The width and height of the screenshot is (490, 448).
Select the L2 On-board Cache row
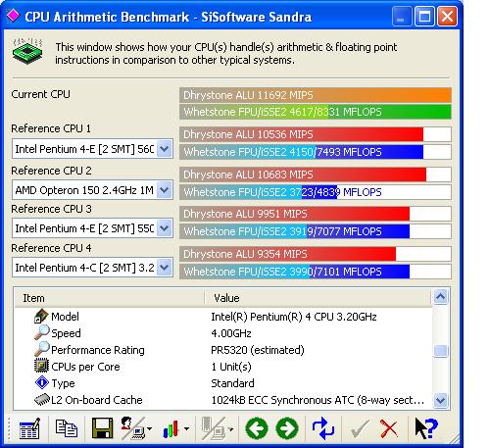pos(223,400)
